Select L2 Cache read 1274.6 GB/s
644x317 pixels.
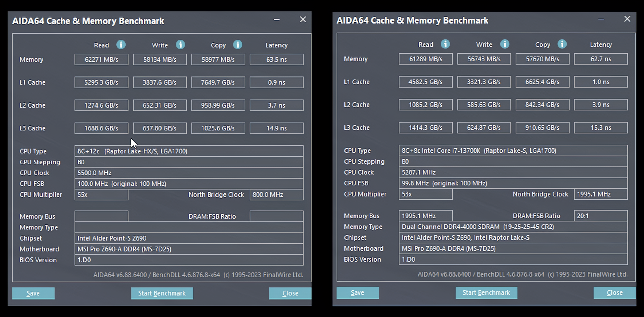tap(101, 105)
